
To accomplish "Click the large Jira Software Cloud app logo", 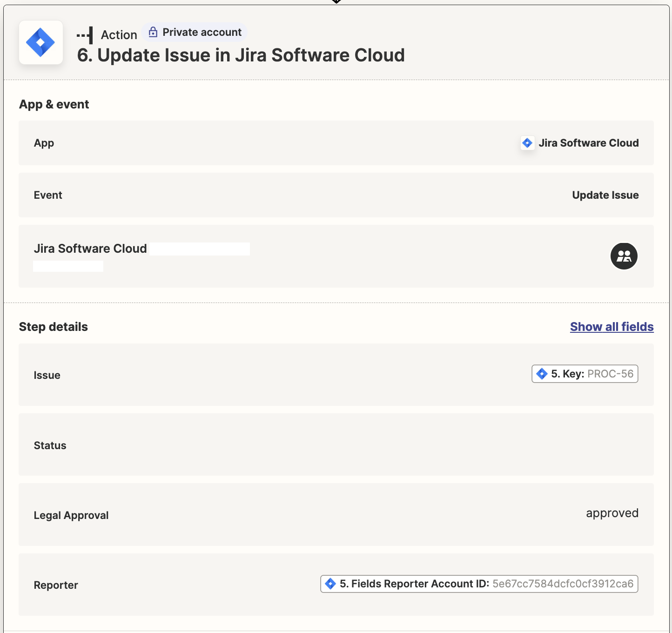I will click(x=41, y=42).
